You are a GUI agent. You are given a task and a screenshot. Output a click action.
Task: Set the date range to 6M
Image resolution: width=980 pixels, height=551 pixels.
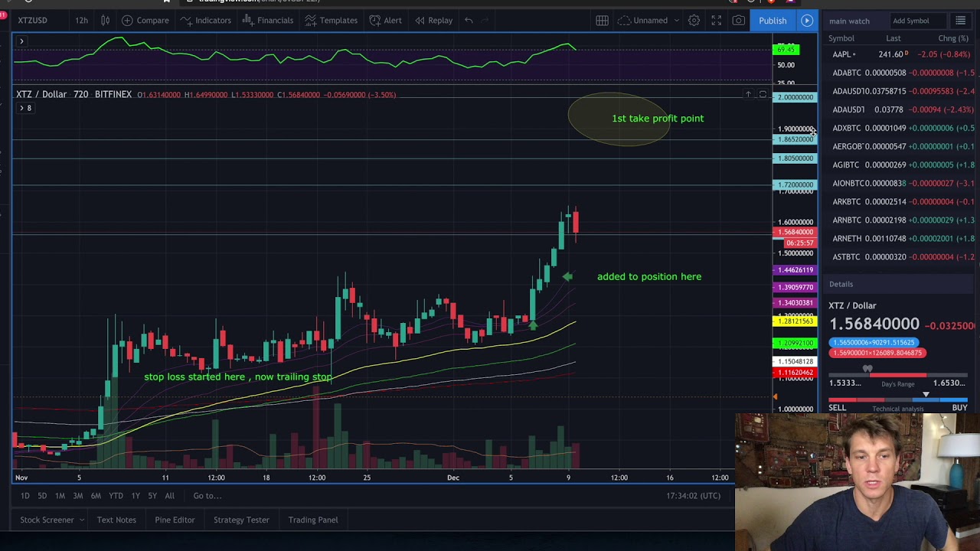tap(96, 496)
